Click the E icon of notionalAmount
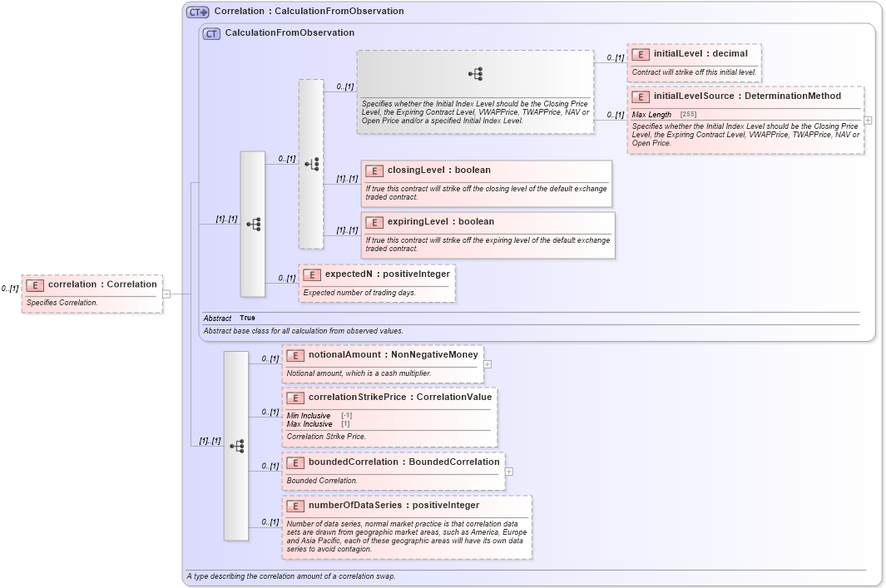 (x=295, y=355)
